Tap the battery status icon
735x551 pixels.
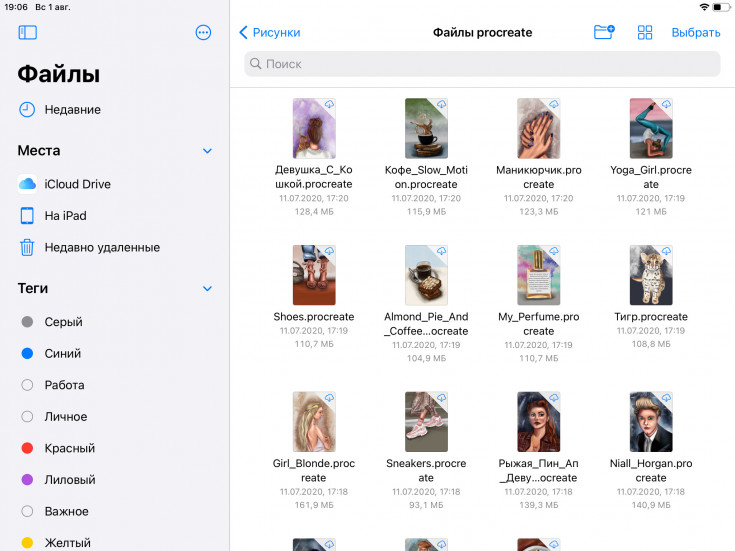tap(721, 7)
